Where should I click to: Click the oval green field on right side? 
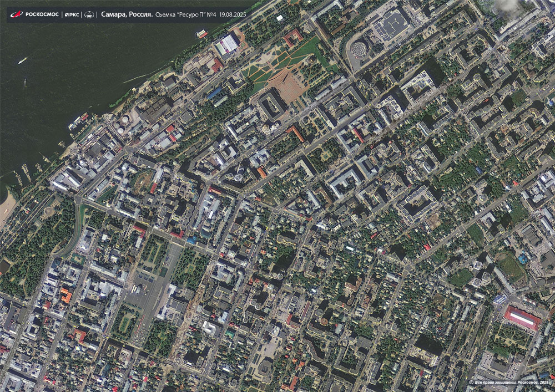509,266
